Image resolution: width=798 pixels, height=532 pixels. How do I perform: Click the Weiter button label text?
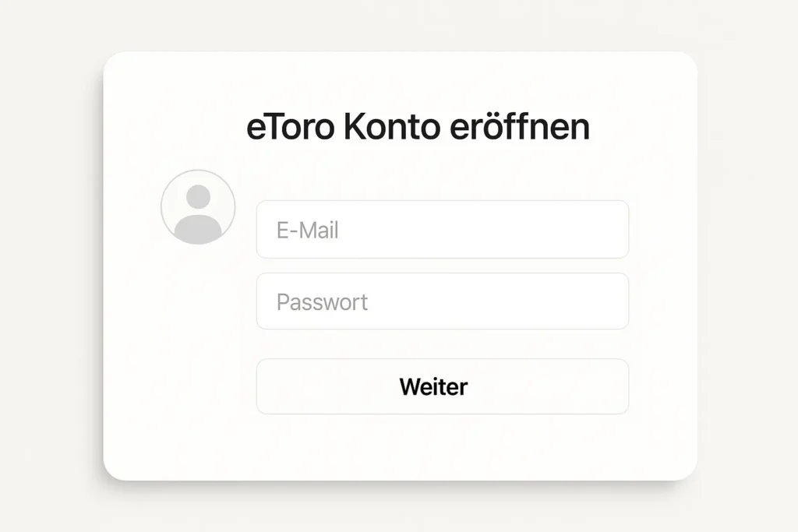[x=433, y=386]
